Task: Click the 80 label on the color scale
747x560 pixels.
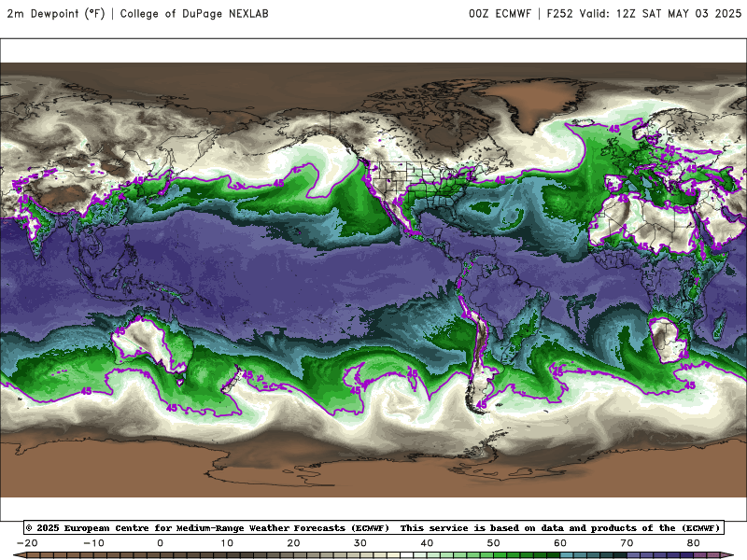Action: [694, 543]
